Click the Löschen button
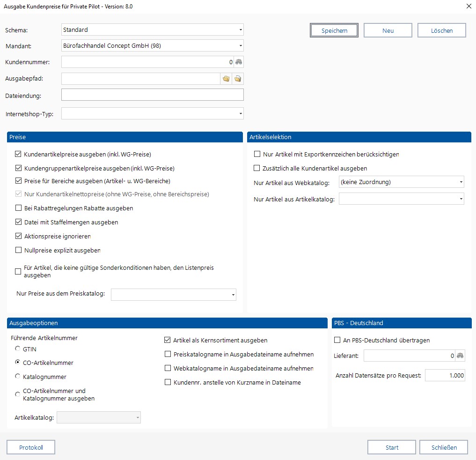The image size is (476, 460). click(x=442, y=30)
